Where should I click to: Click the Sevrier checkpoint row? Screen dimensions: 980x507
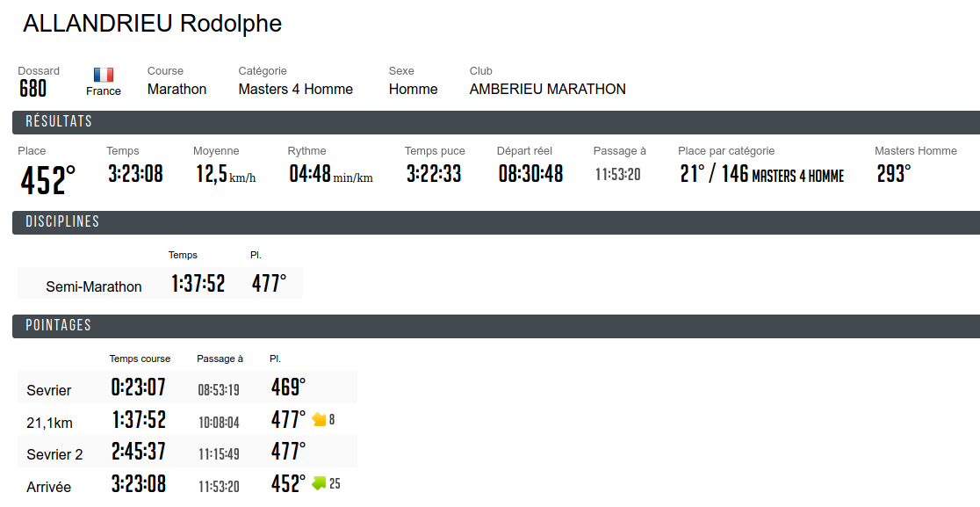click(x=188, y=387)
